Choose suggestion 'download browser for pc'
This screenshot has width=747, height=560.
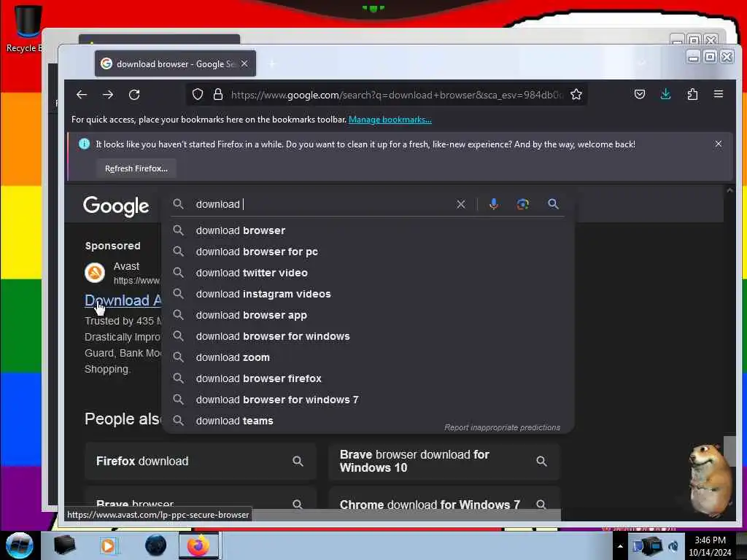tap(368, 252)
